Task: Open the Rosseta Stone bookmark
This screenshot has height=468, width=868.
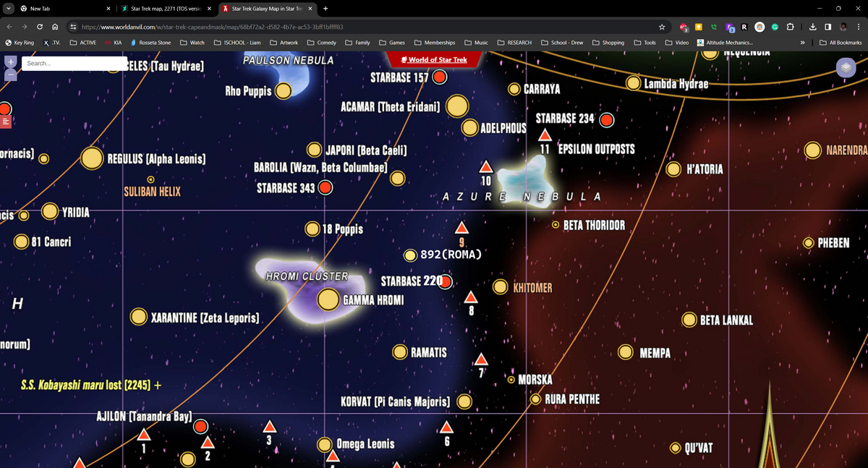Action: pyautogui.click(x=150, y=43)
